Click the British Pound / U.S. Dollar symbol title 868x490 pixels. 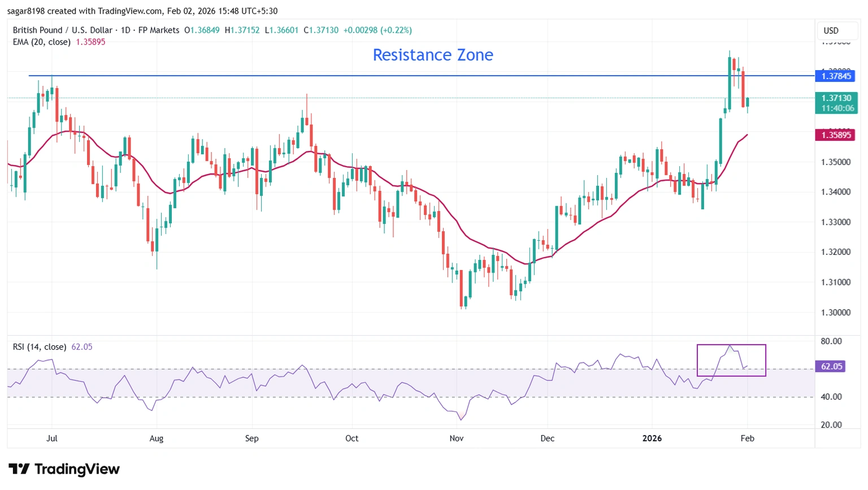62,31
